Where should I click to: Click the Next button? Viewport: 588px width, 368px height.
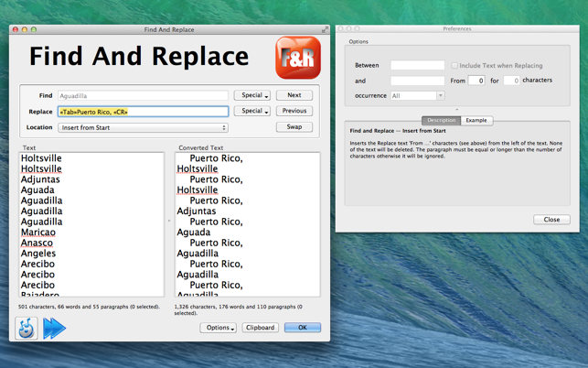pos(294,95)
